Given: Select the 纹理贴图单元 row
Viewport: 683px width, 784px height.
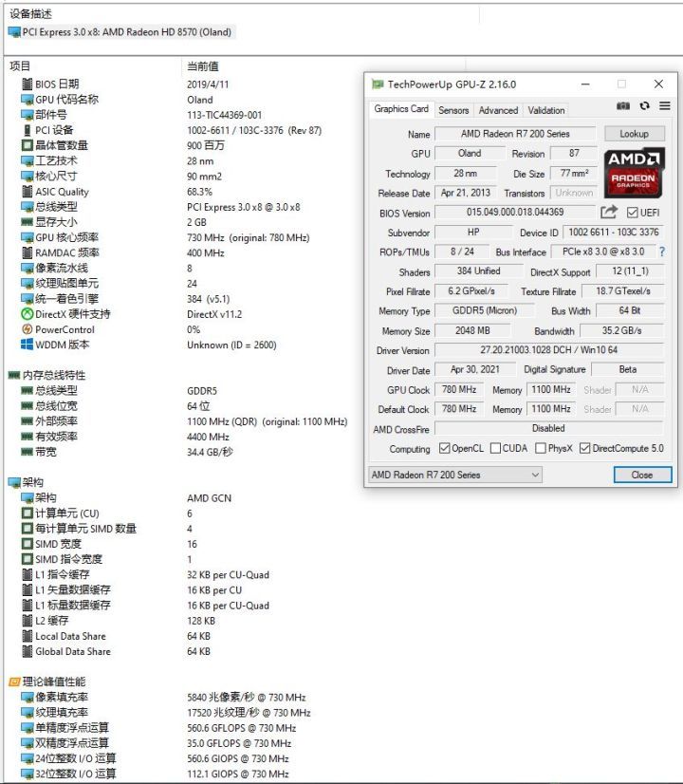Looking at the screenshot, I should tap(67, 284).
